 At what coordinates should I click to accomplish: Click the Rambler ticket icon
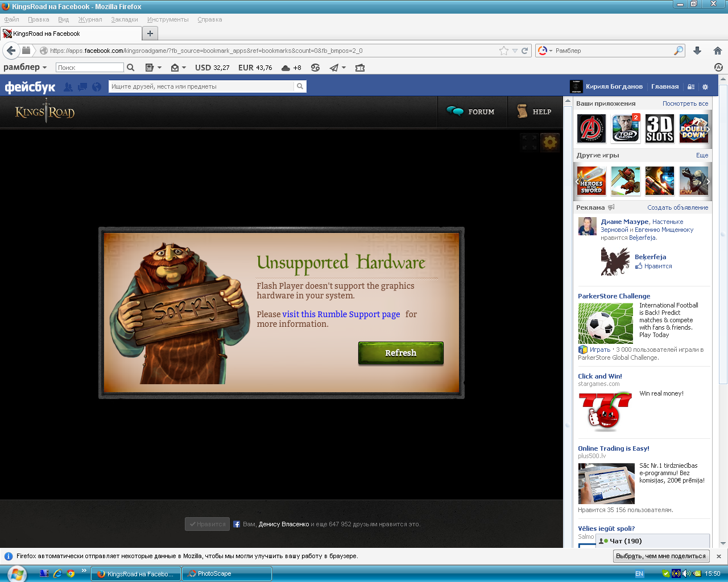(x=360, y=68)
